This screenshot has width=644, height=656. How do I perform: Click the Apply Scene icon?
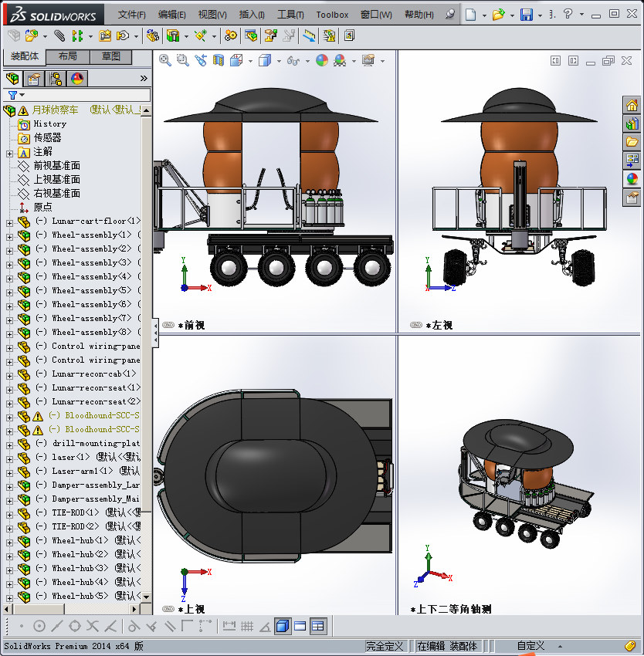tap(340, 60)
